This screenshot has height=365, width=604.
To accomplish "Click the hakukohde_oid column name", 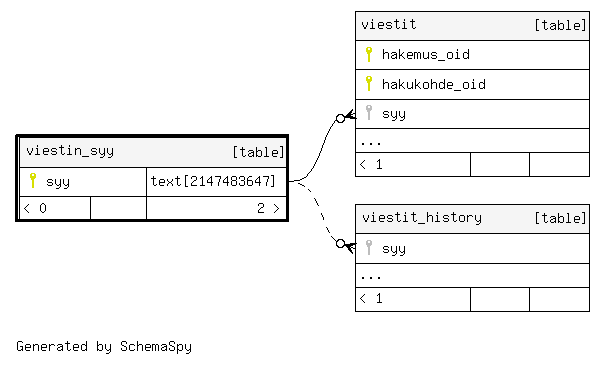I will click(434, 84).
